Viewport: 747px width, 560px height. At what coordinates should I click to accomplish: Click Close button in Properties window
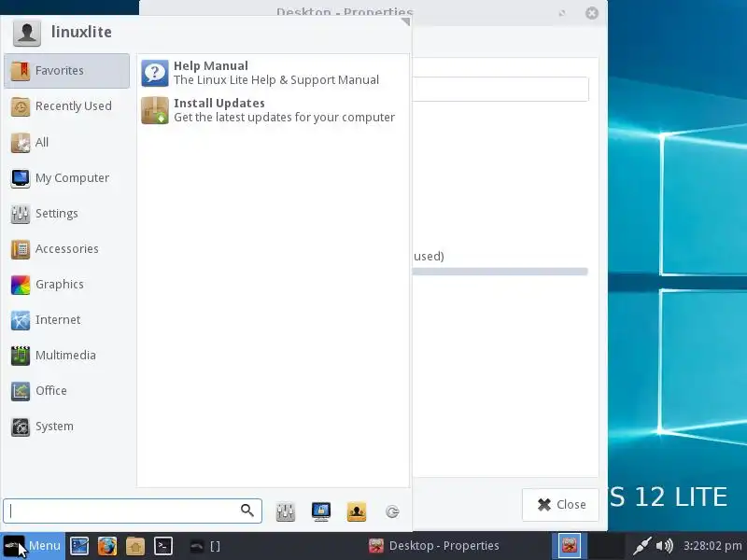pyautogui.click(x=561, y=504)
